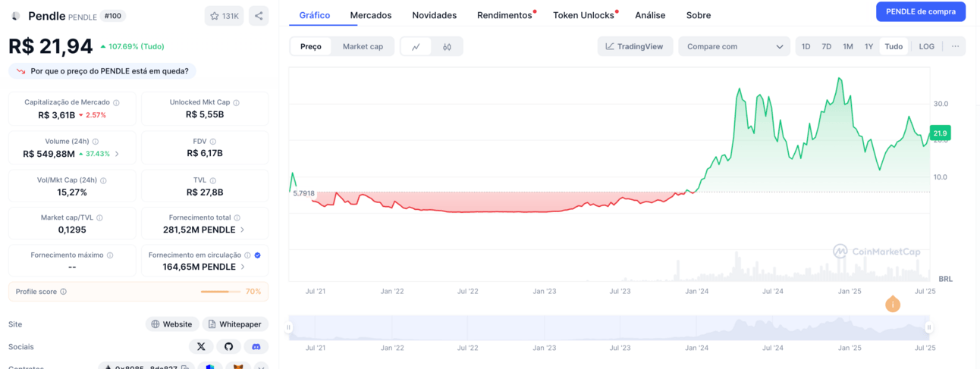980x369 pixels.
Task: Select Market cap chart mode
Action: [363, 46]
